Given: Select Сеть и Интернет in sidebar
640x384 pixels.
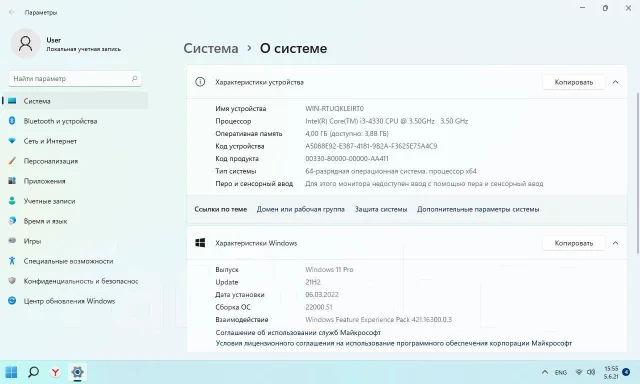Looking at the screenshot, I should click(50, 141).
